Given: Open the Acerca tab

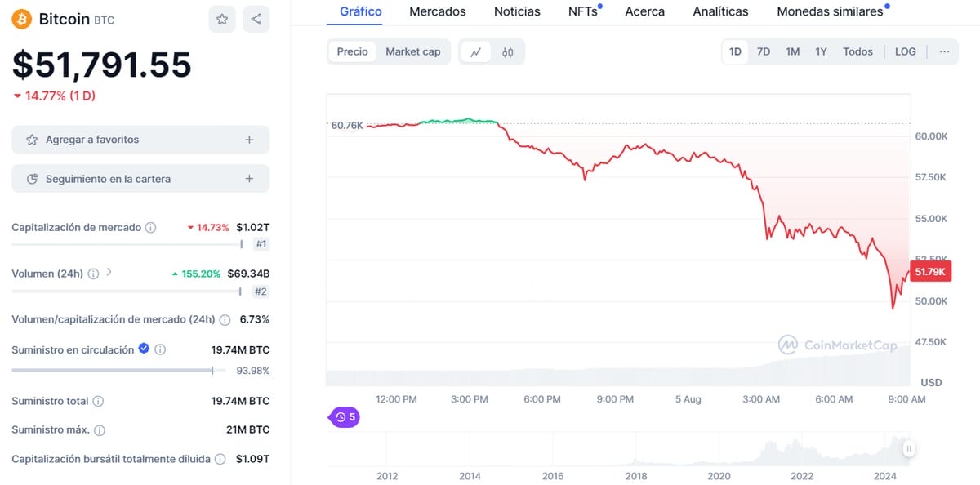Looking at the screenshot, I should pyautogui.click(x=644, y=11).
